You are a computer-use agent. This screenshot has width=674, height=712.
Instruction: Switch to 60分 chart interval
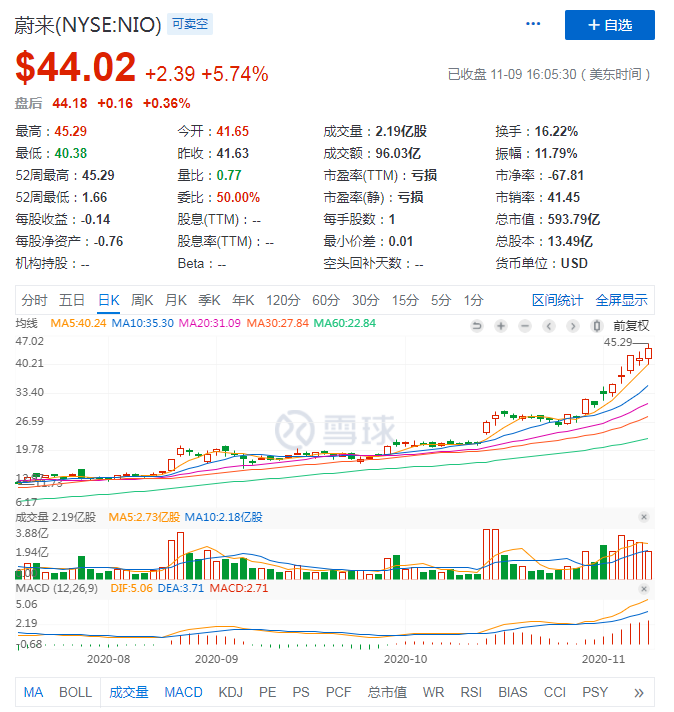point(326,300)
